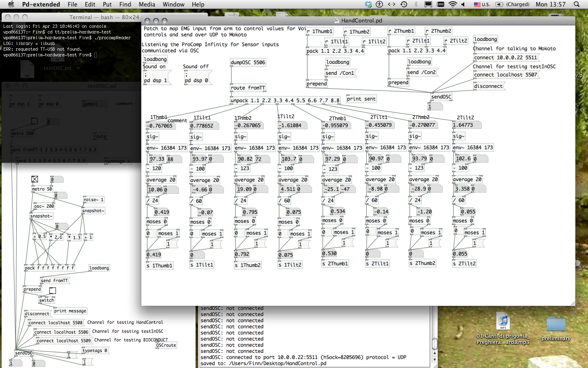Click the Universal Access menu bar icon
The height and width of the screenshot is (368, 588).
click(x=379, y=4)
